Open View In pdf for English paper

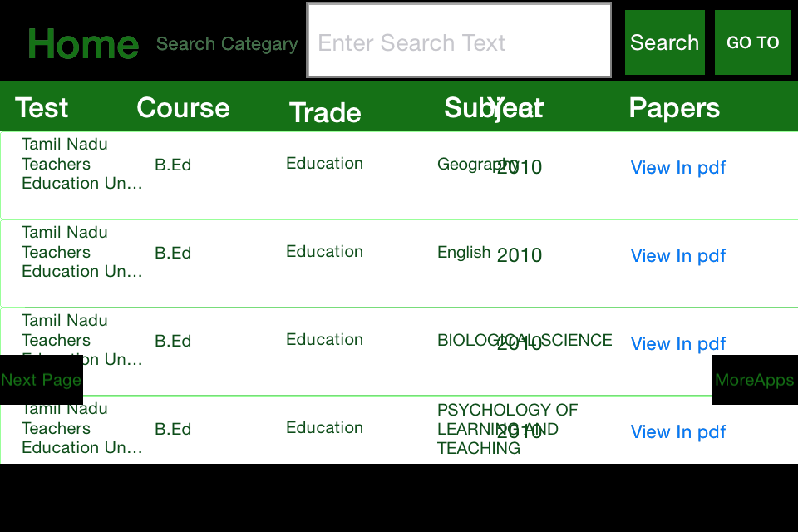678,255
